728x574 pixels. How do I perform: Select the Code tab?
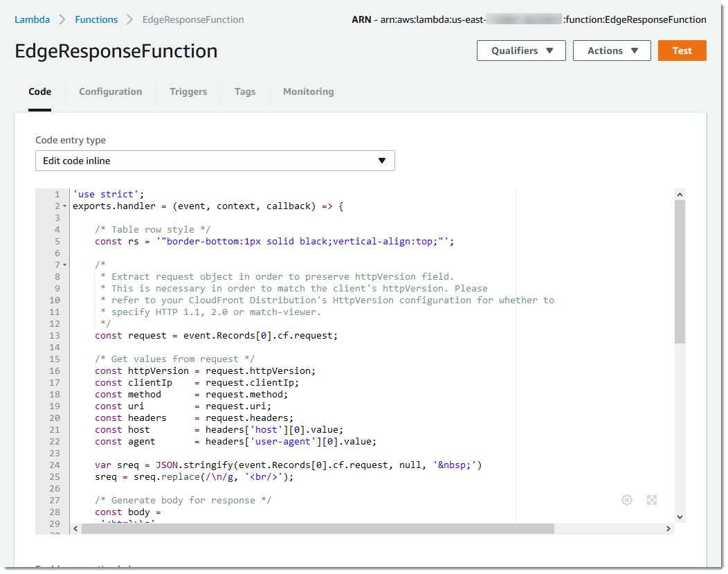40,91
